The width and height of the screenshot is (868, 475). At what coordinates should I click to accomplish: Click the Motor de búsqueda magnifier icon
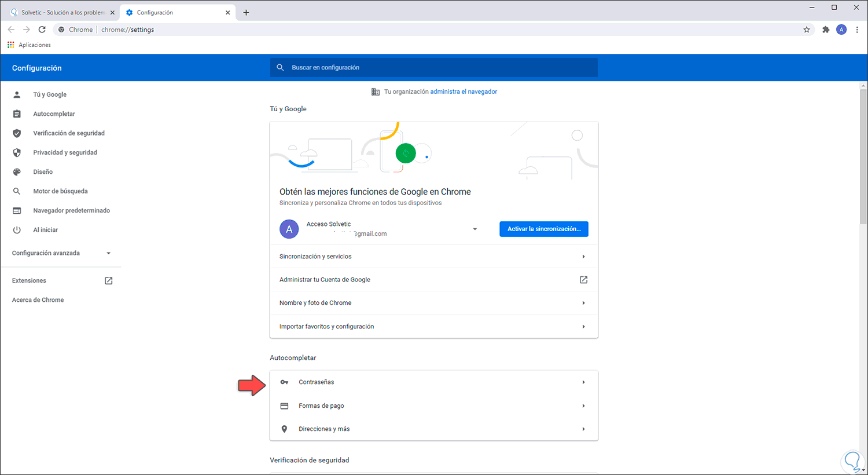tap(17, 191)
